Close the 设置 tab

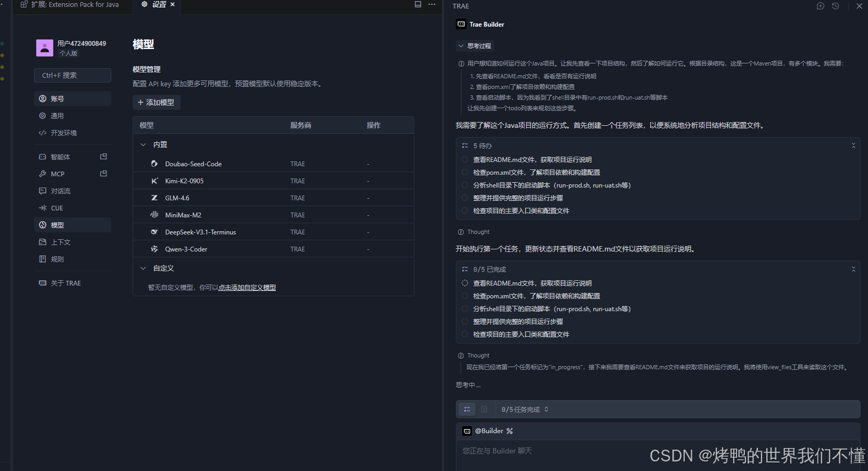click(x=173, y=4)
